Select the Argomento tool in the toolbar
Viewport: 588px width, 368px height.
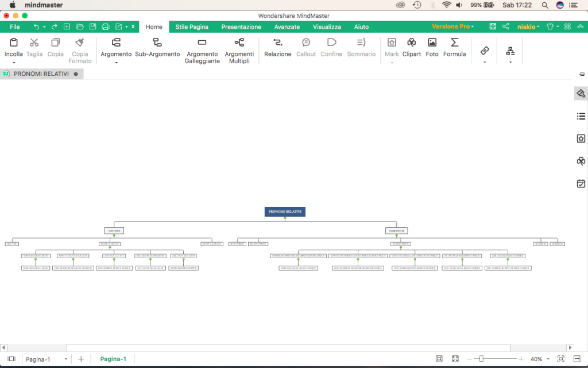[x=116, y=50]
